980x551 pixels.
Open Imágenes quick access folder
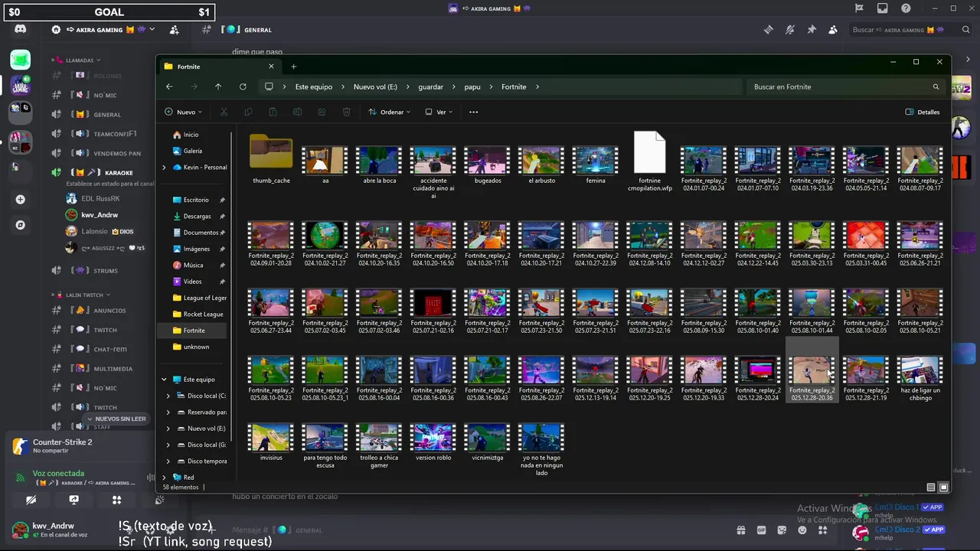tap(196, 249)
